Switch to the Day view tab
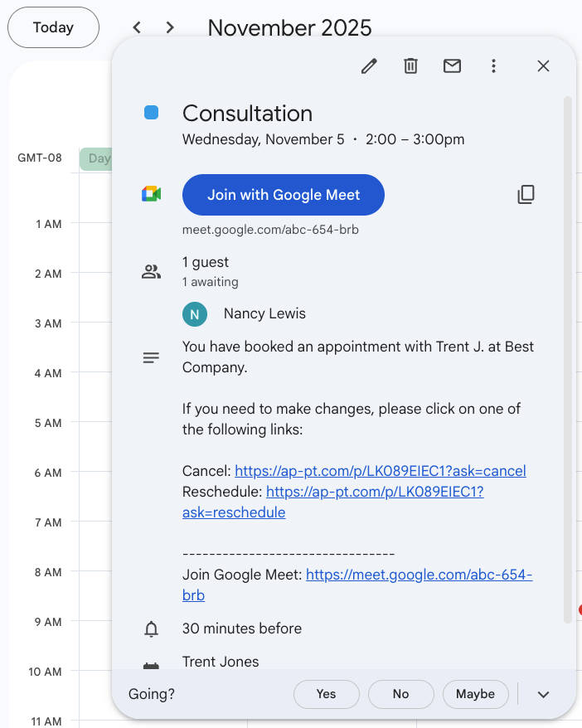Image resolution: width=582 pixels, height=728 pixels. pos(98,158)
